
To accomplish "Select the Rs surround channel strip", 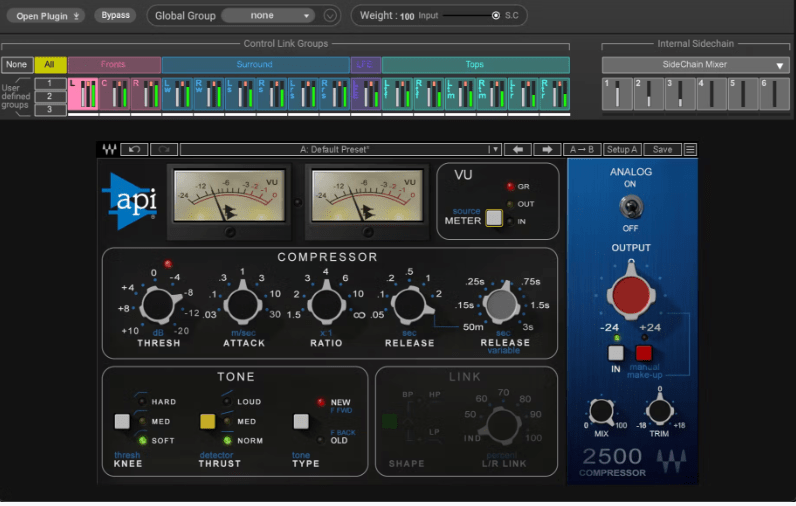I will (272, 94).
